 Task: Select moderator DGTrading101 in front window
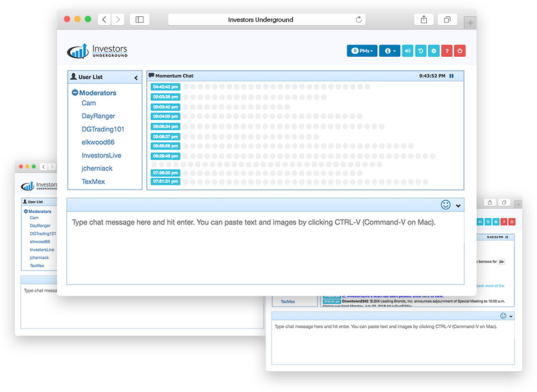pos(103,129)
